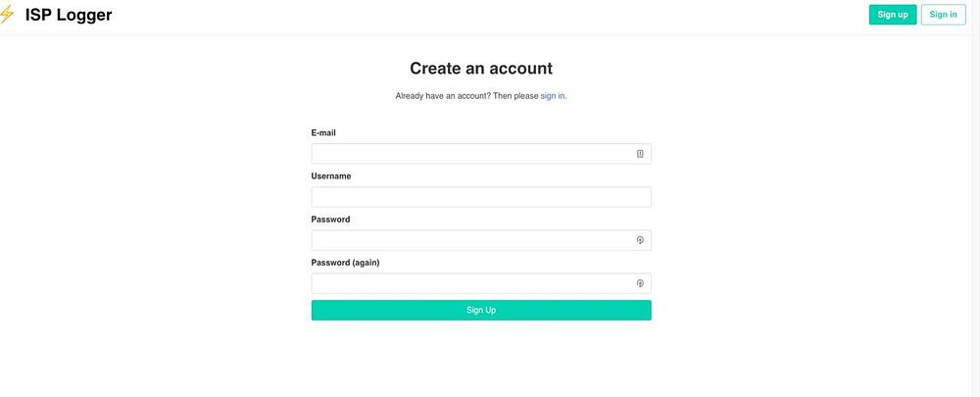Click password manager icon in Password field
Image resolution: width=980 pixels, height=397 pixels.
coord(640,240)
